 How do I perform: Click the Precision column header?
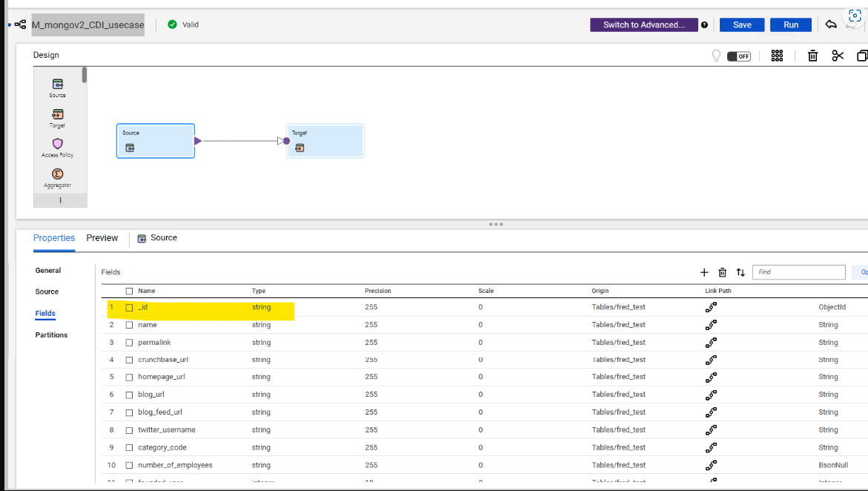pos(378,291)
